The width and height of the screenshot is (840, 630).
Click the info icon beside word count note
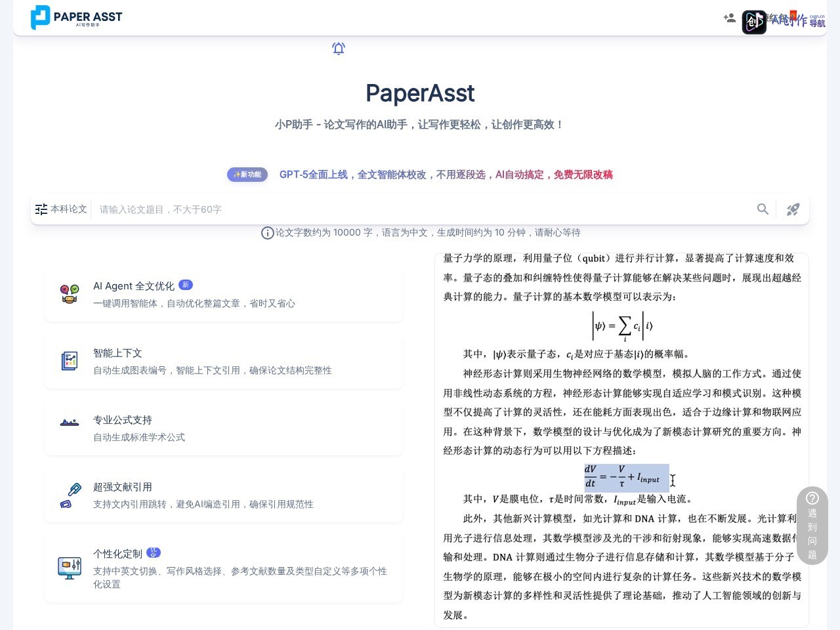[268, 233]
